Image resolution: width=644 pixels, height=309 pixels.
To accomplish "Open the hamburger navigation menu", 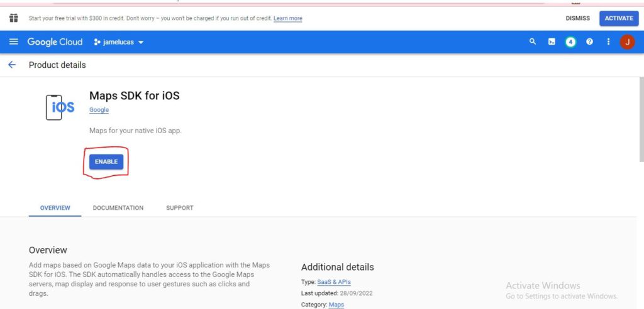I will click(x=14, y=42).
